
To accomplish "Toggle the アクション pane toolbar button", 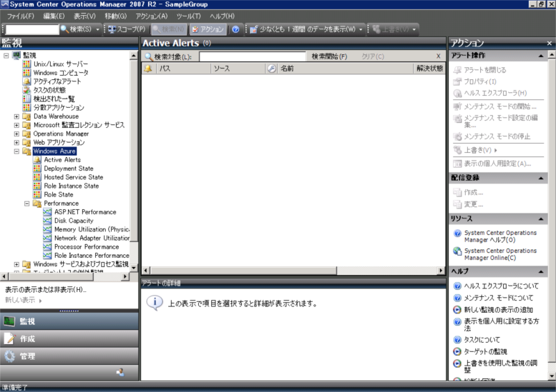I will 208,29.
